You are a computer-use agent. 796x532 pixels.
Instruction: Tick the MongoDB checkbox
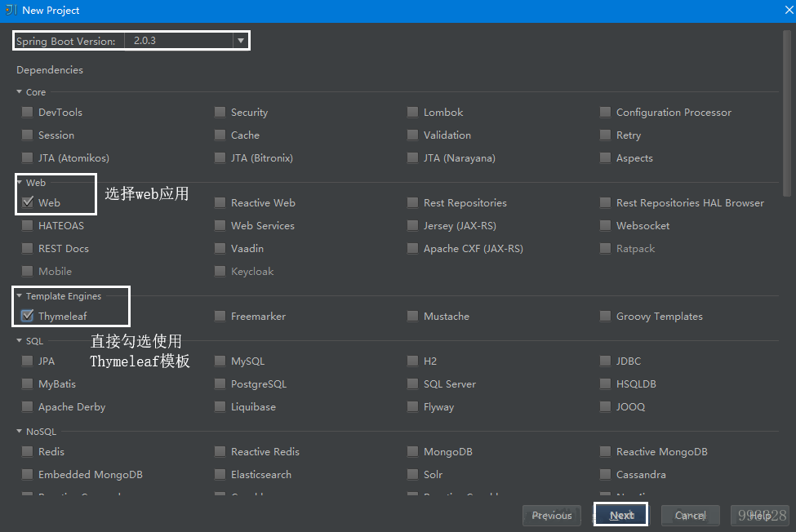[x=413, y=451]
